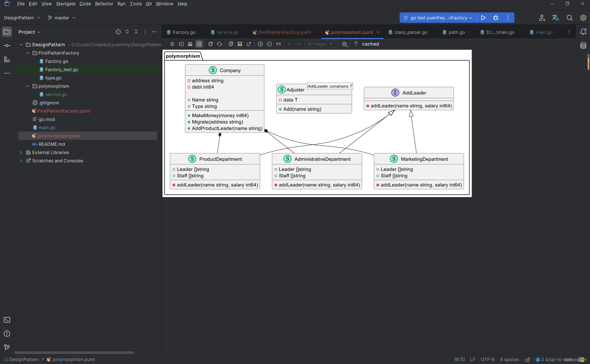Switch to the class_parser.go tab
The width and height of the screenshot is (590, 364).
pos(410,32)
